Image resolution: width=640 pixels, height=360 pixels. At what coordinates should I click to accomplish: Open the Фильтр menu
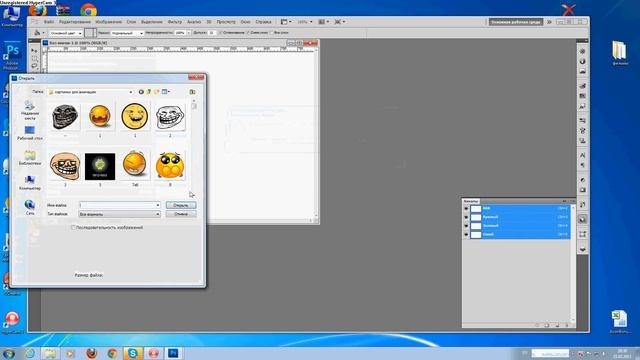pyautogui.click(x=175, y=22)
